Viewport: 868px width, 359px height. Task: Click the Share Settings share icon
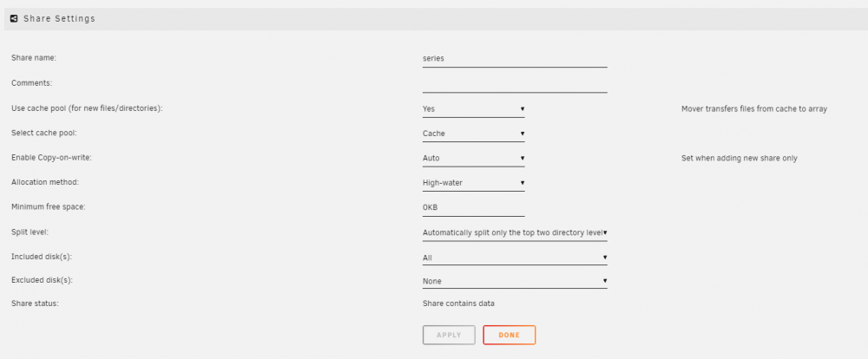(15, 19)
